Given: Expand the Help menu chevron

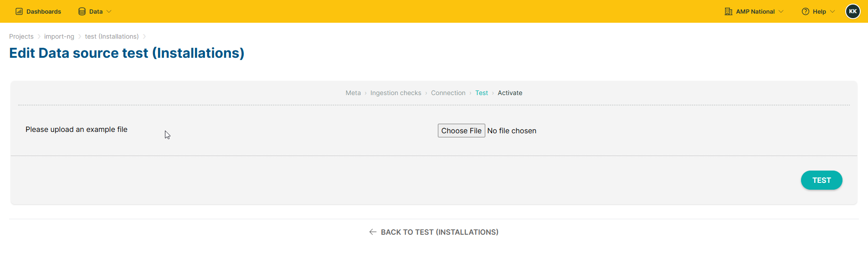Looking at the screenshot, I should point(832,11).
